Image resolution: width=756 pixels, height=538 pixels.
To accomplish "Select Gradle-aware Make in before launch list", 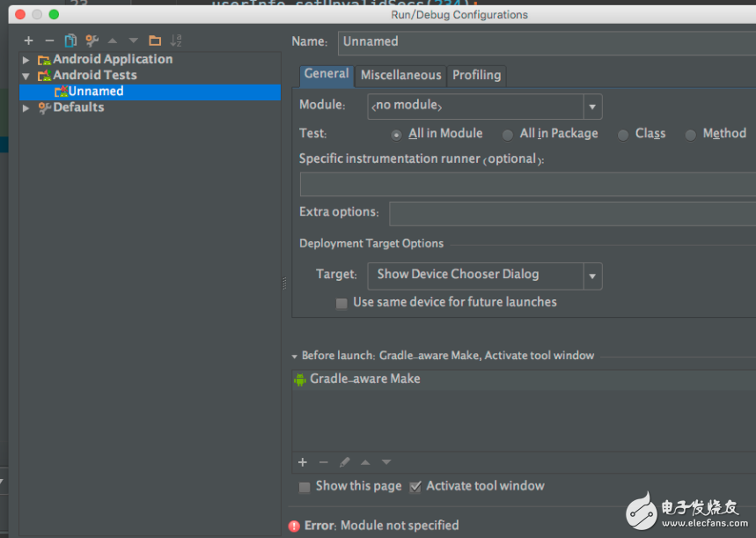I will coord(364,380).
